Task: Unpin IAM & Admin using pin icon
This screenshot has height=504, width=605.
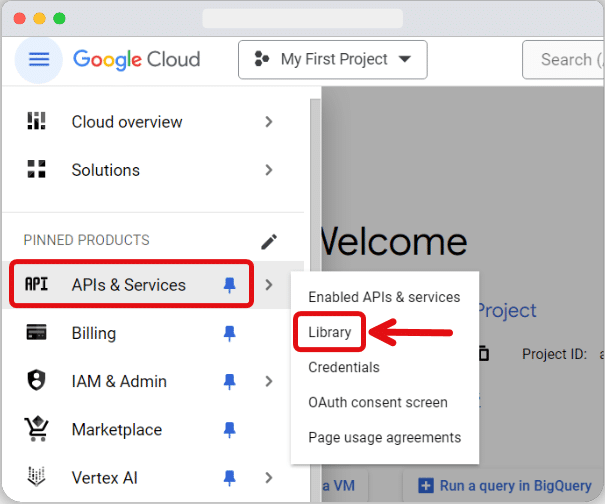Action: tap(230, 382)
